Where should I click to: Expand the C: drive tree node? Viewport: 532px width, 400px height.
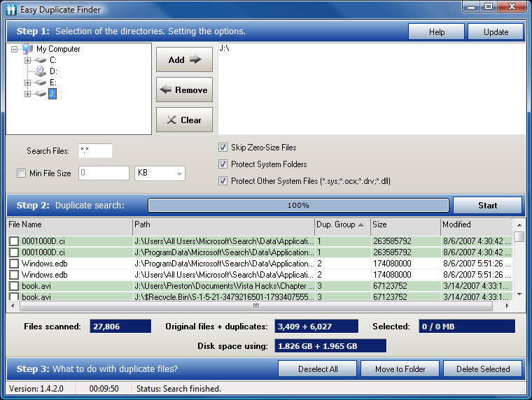pos(28,60)
